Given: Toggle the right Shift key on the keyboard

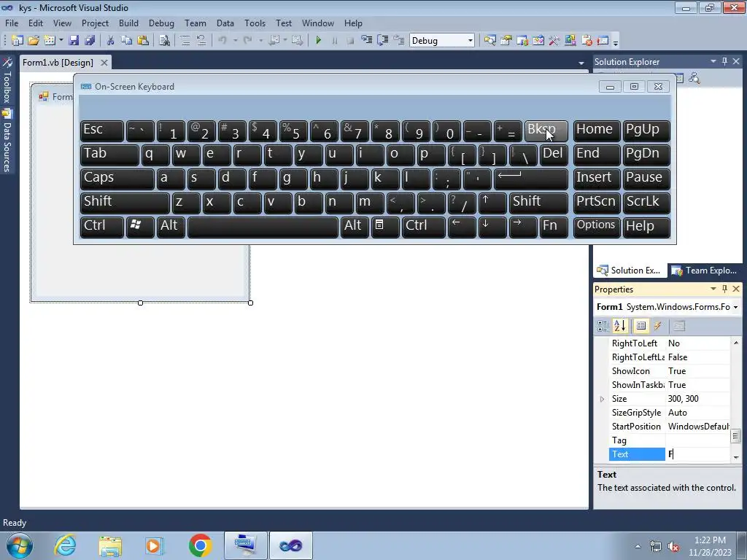Looking at the screenshot, I should 538,203.
